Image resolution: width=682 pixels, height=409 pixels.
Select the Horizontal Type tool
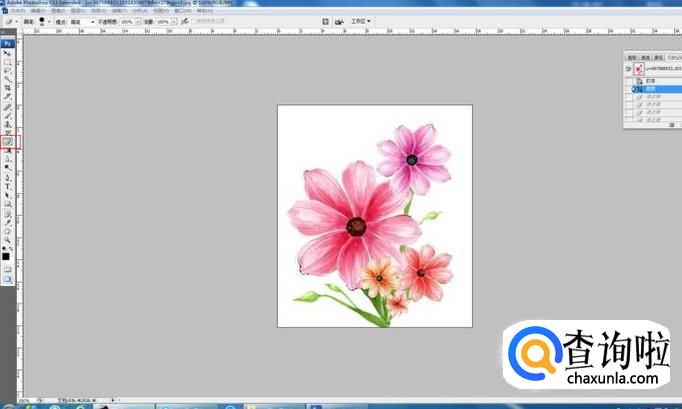(x=7, y=186)
